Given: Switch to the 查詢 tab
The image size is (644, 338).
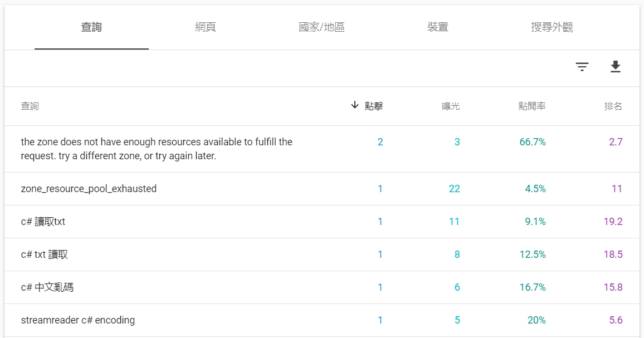Looking at the screenshot, I should (91, 27).
